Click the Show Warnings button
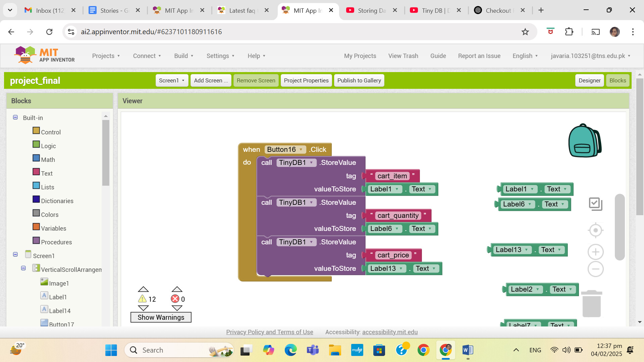 click(161, 317)
